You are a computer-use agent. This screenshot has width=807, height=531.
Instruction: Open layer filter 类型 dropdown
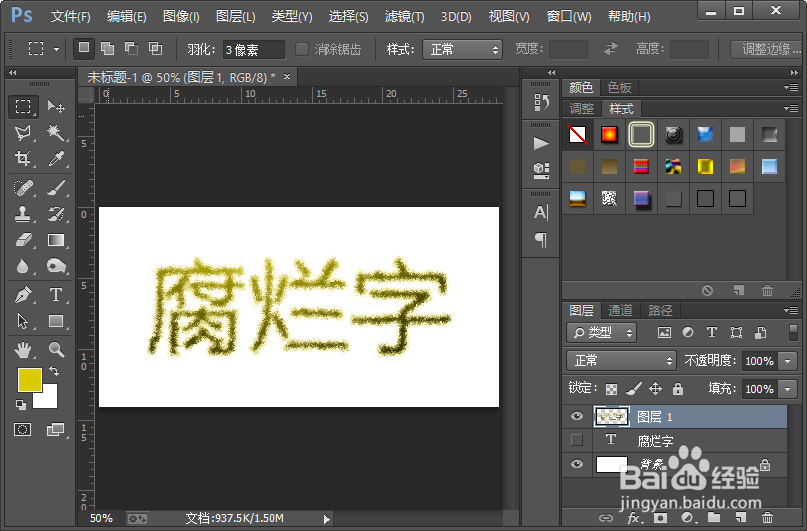pos(602,333)
